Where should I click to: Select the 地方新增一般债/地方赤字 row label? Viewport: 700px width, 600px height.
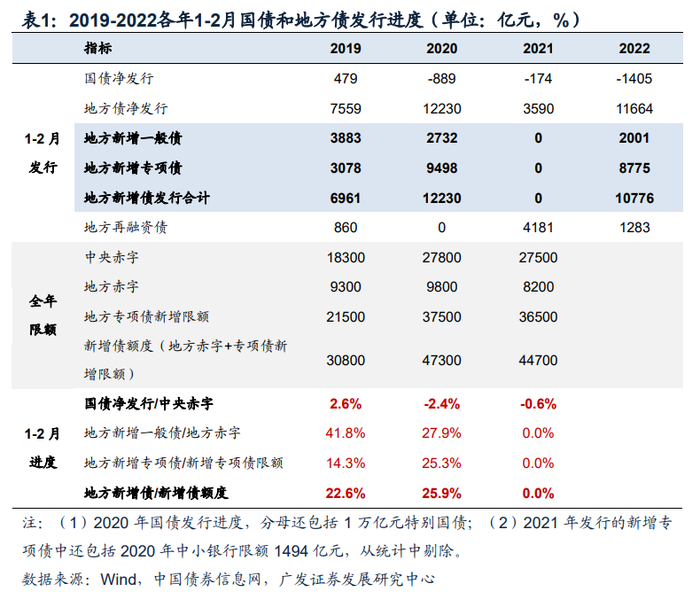[162, 433]
